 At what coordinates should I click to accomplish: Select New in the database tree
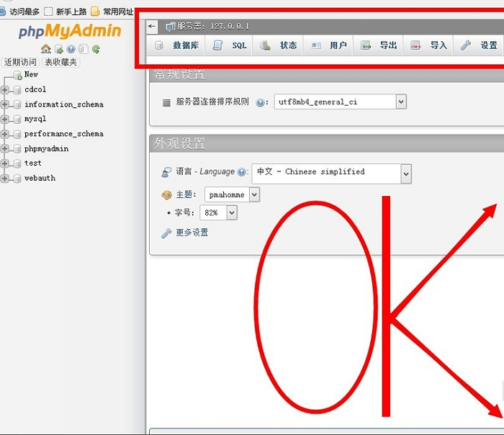tap(31, 75)
